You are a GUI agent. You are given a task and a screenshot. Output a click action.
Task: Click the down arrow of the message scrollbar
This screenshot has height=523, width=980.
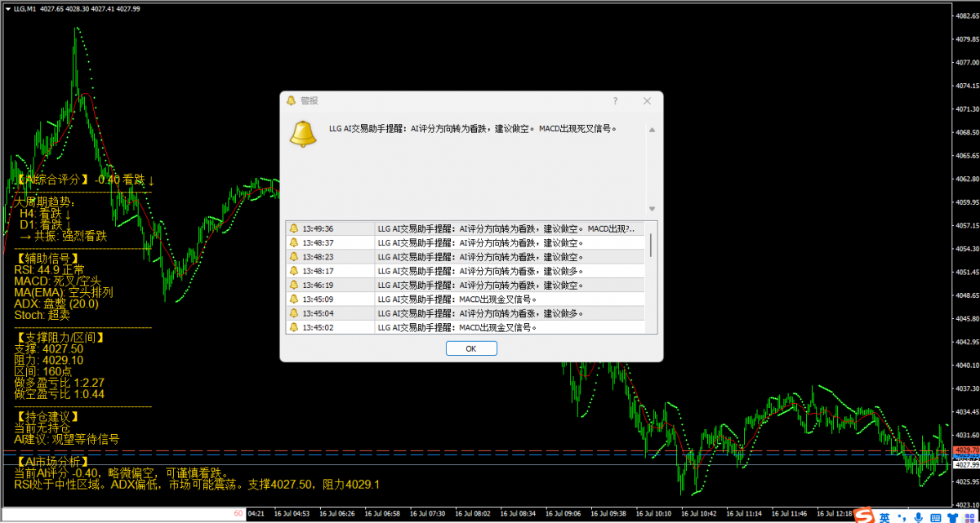[652, 209]
